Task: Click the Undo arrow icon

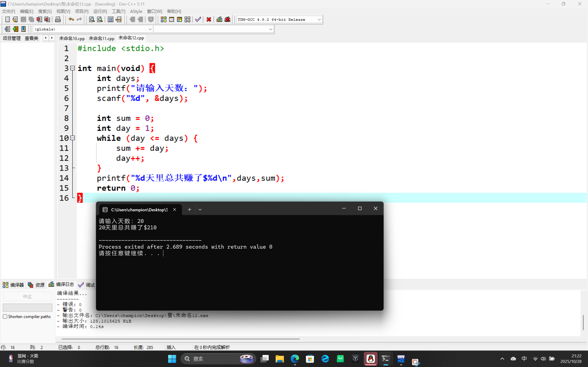Action: point(71,19)
